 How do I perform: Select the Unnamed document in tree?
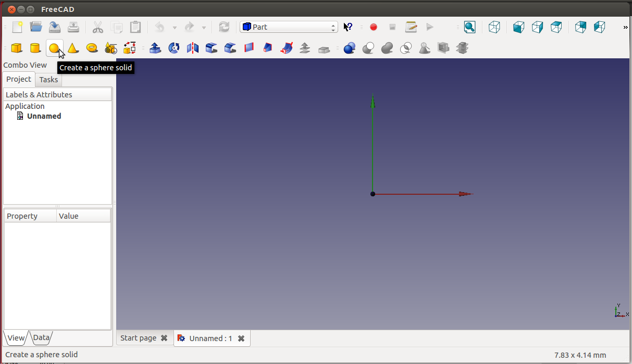(x=44, y=116)
